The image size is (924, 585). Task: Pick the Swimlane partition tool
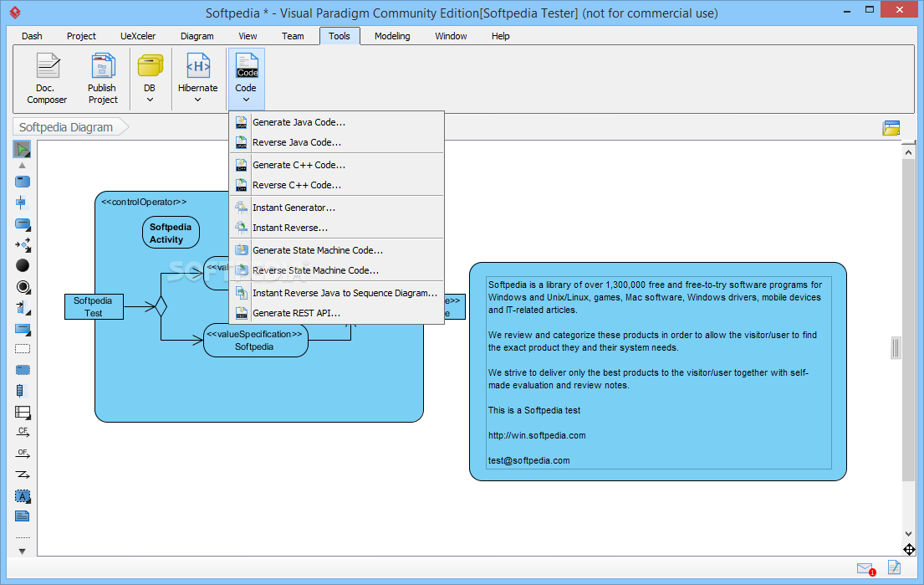pyautogui.click(x=23, y=413)
